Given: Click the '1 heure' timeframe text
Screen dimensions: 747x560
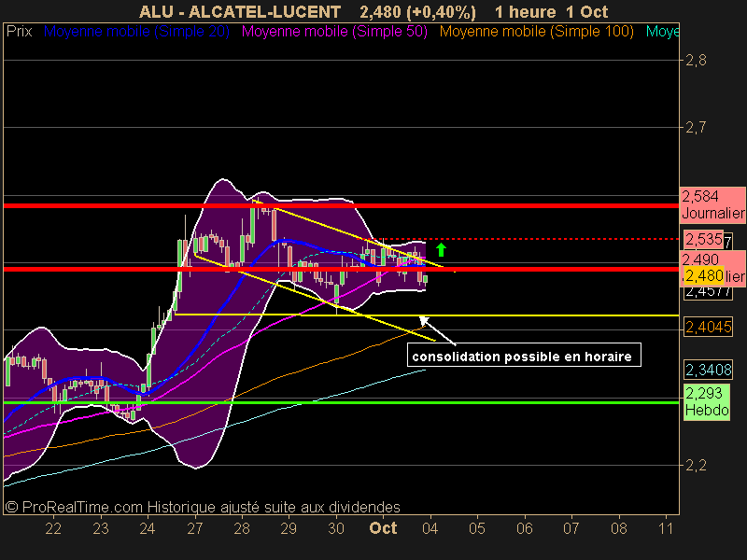Looking at the screenshot, I should pyautogui.click(x=525, y=11).
